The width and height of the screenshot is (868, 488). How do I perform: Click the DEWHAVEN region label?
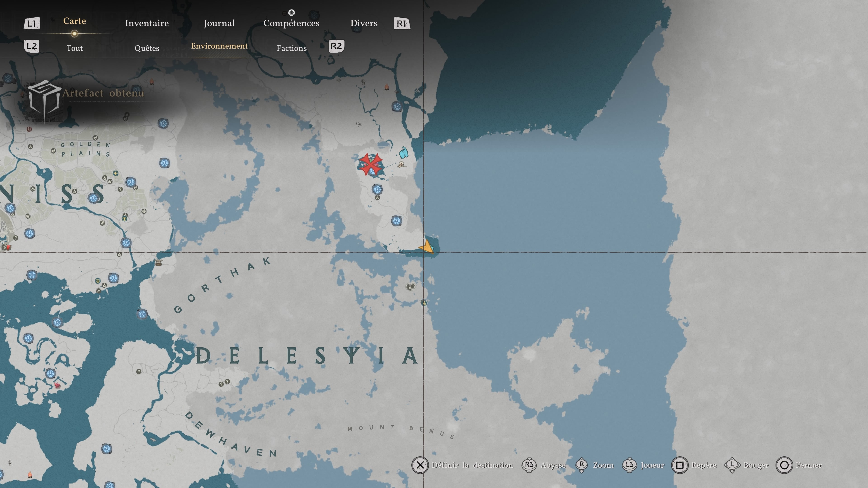click(x=231, y=434)
